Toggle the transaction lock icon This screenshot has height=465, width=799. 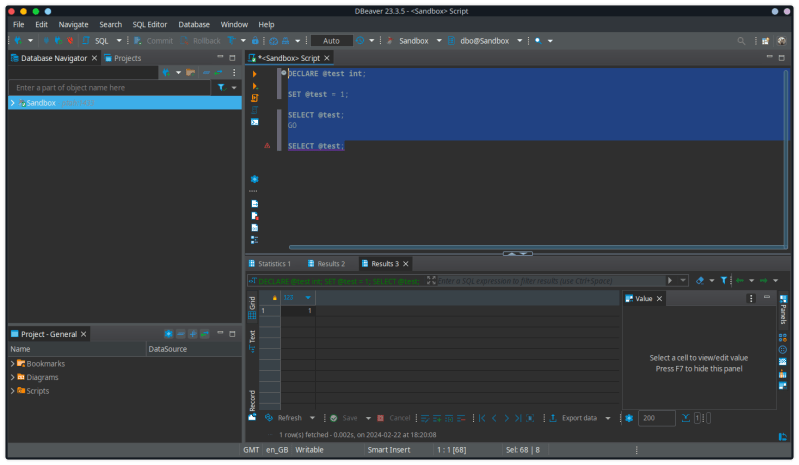click(255, 41)
